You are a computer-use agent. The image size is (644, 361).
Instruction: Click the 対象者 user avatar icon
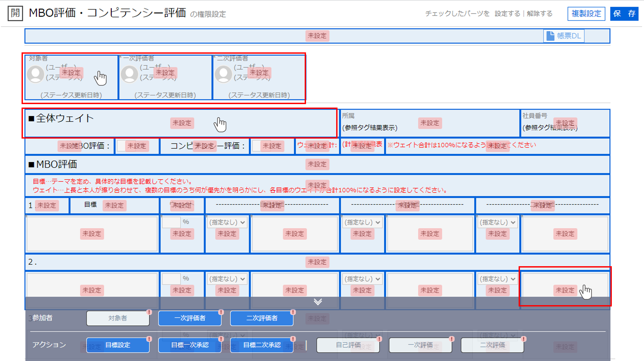point(35,74)
